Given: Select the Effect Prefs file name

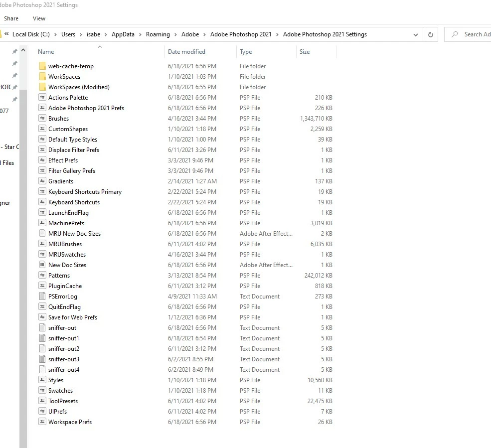Looking at the screenshot, I should tap(63, 160).
